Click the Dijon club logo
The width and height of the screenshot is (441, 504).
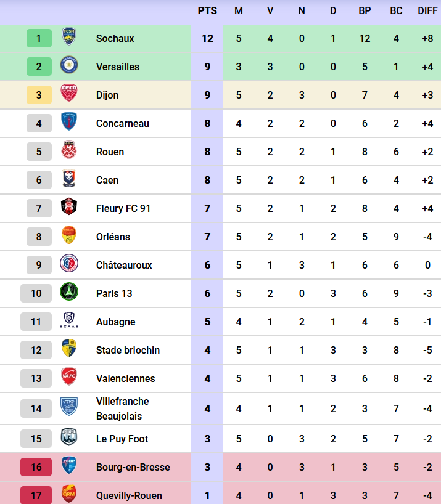coord(68,94)
